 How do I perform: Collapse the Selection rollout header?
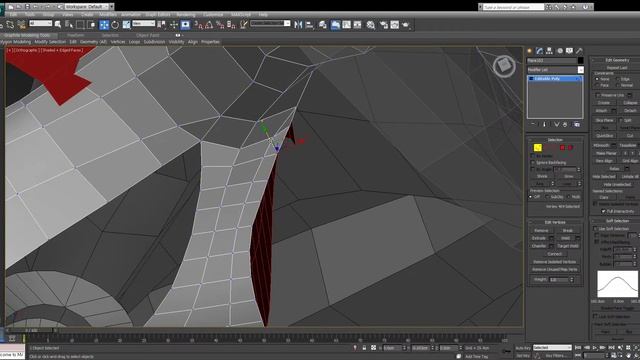pyautogui.click(x=555, y=140)
